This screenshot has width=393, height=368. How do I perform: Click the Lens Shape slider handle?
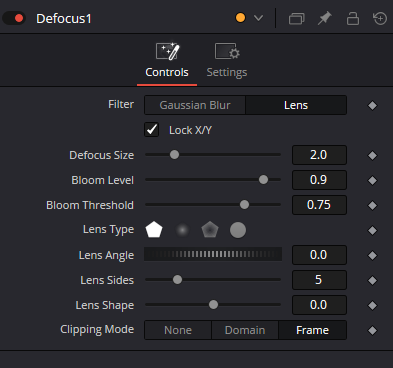(213, 305)
